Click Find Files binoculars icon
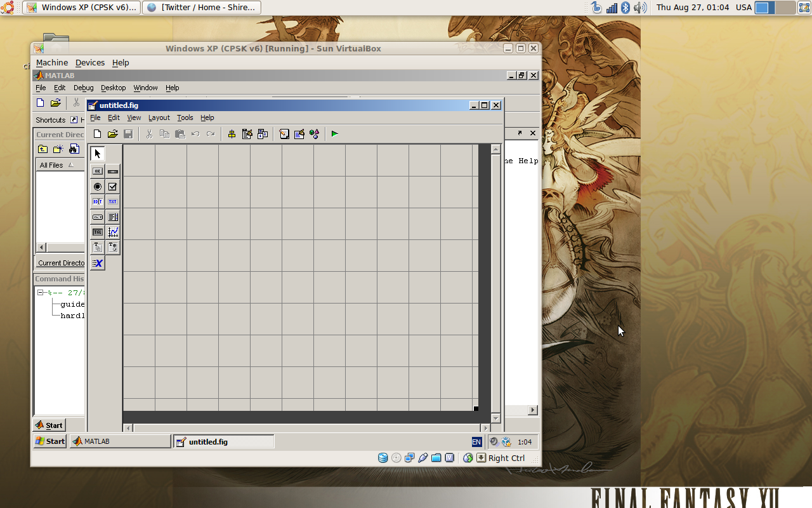The image size is (812, 508). pos(74,149)
